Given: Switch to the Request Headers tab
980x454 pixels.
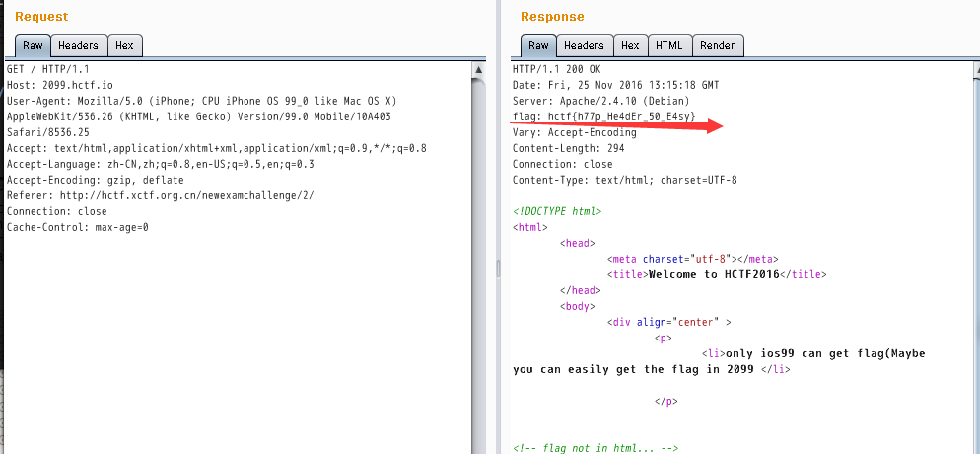Looking at the screenshot, I should (78, 45).
